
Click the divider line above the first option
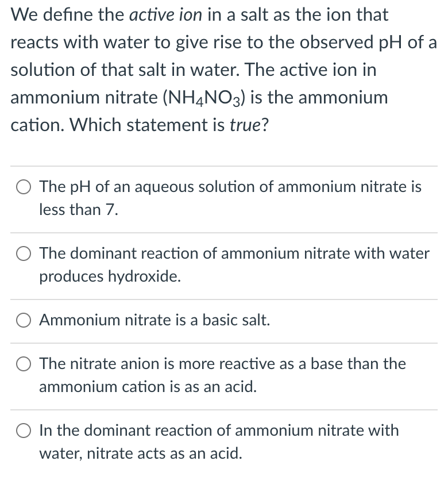(224, 164)
